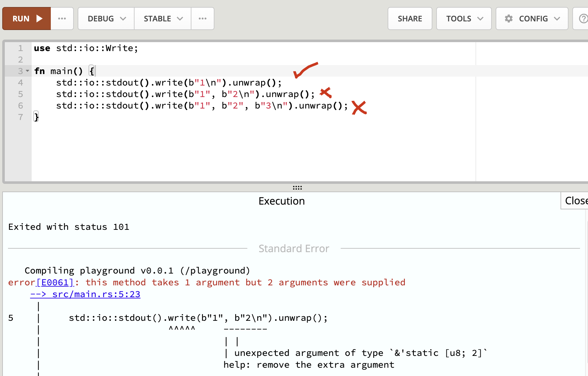This screenshot has height=376, width=588.
Task: Click the 'Execution' panel title
Action: point(282,201)
